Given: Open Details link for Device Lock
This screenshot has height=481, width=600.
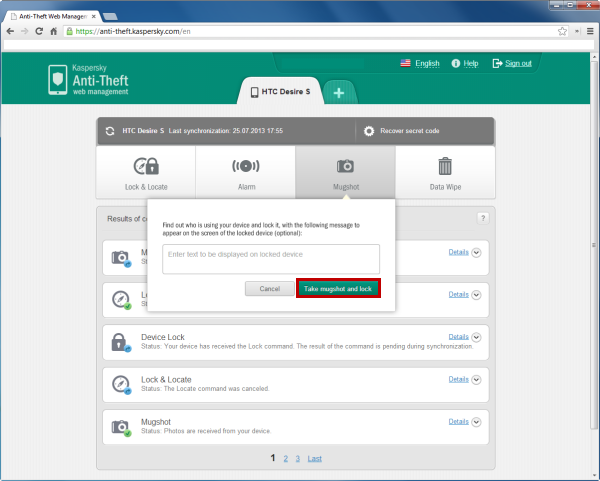Looking at the screenshot, I should [458, 337].
